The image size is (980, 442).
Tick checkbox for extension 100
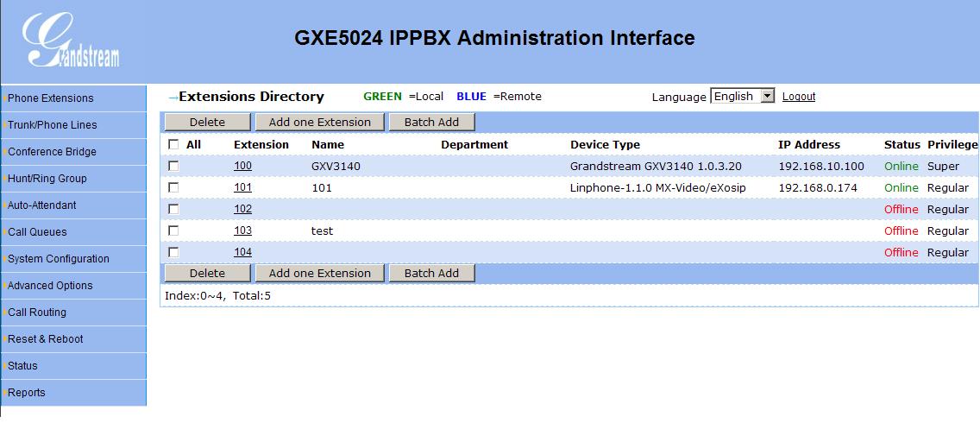pyautogui.click(x=173, y=166)
